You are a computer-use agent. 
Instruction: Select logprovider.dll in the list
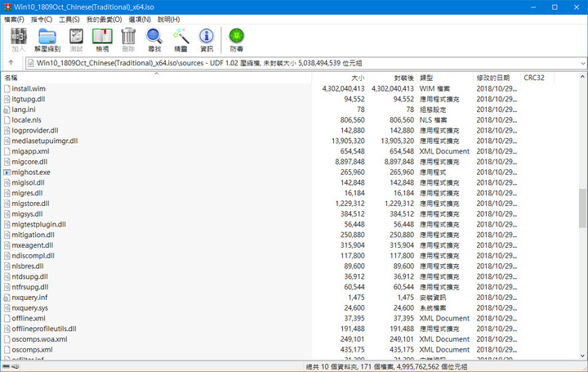click(x=35, y=131)
